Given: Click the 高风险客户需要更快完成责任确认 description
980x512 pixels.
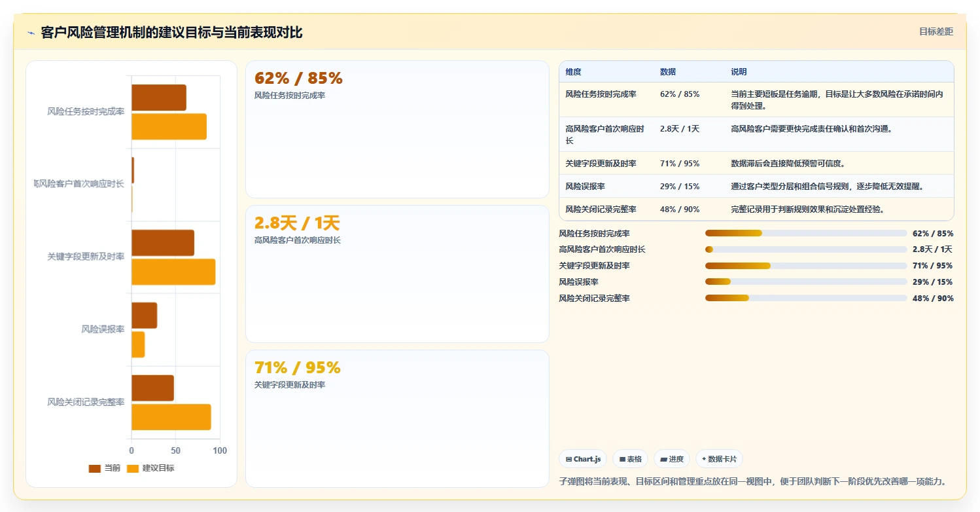Looking at the screenshot, I should click(812, 129).
